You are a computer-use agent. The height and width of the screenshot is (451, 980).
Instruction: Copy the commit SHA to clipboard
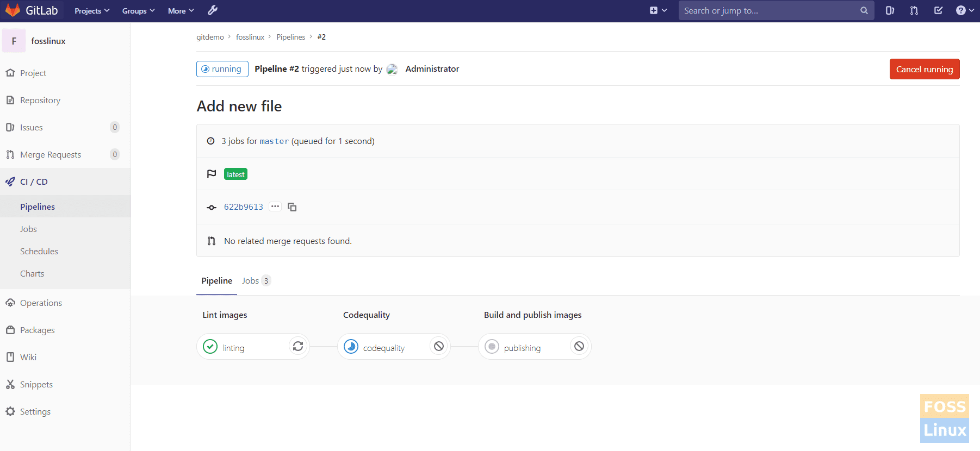(x=292, y=207)
